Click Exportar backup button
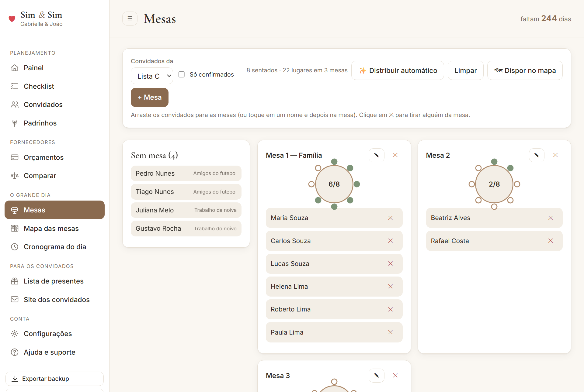Viewport: 584px width, 392px height. 55,379
